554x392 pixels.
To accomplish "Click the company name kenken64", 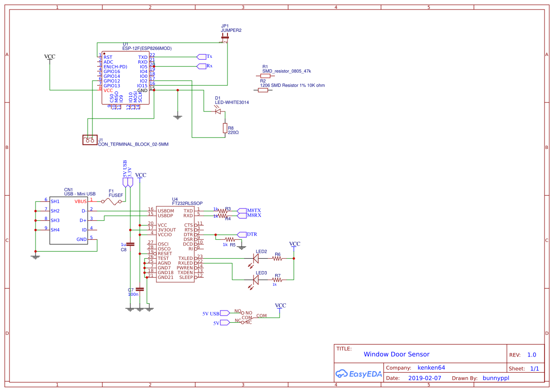I will click(433, 367).
